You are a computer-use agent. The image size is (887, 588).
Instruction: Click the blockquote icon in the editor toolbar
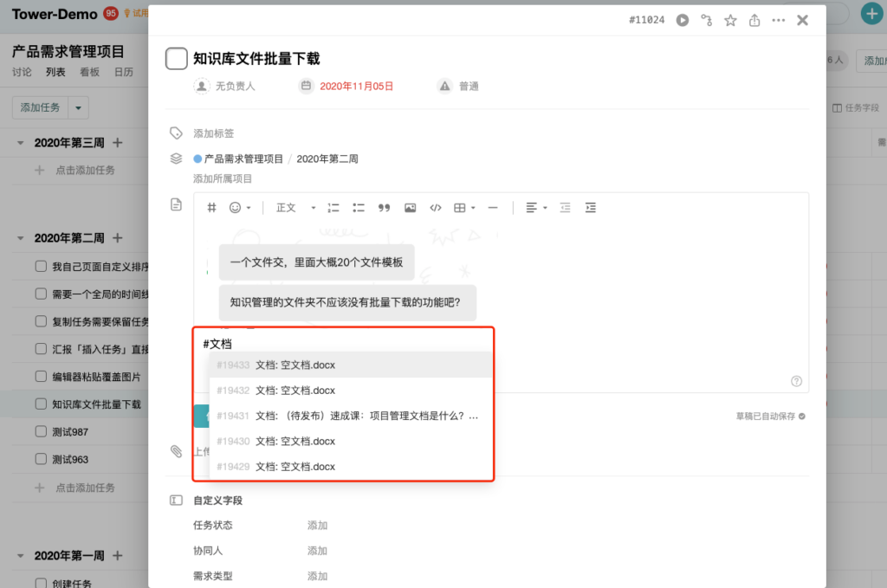[x=385, y=208]
